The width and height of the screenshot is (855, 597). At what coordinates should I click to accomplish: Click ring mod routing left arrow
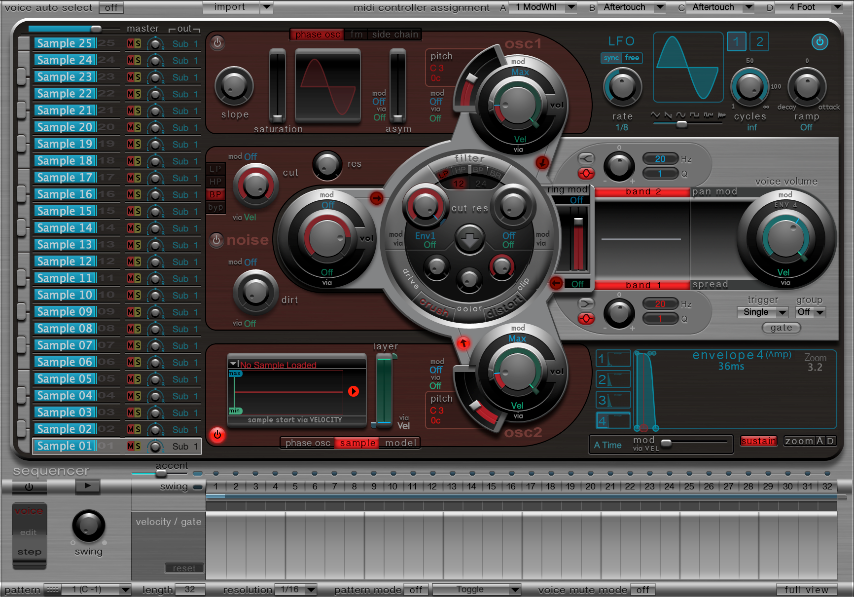(x=556, y=283)
